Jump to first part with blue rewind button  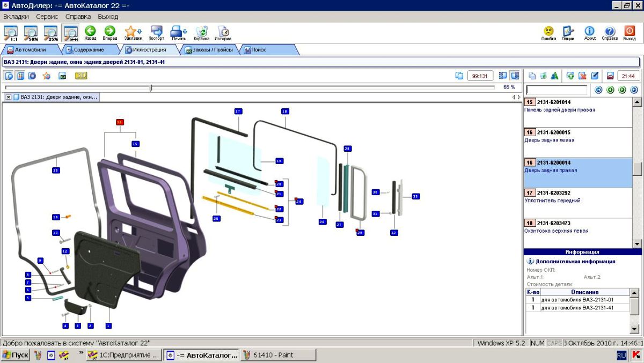tap(598, 90)
